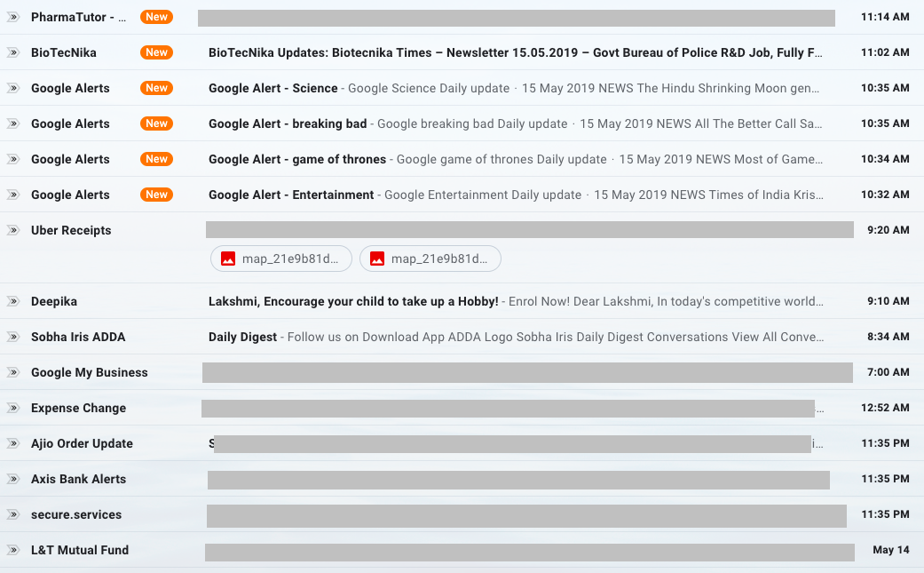Click importance marker beside L&T Mutual Fund
924x573 pixels.
point(13,550)
